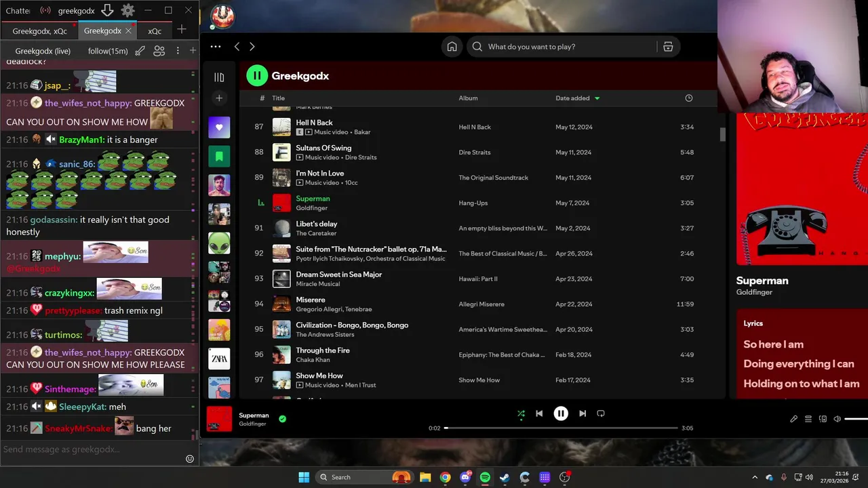Open the Windows Start menu
Screen dimensions: 868x488
tap(304, 477)
